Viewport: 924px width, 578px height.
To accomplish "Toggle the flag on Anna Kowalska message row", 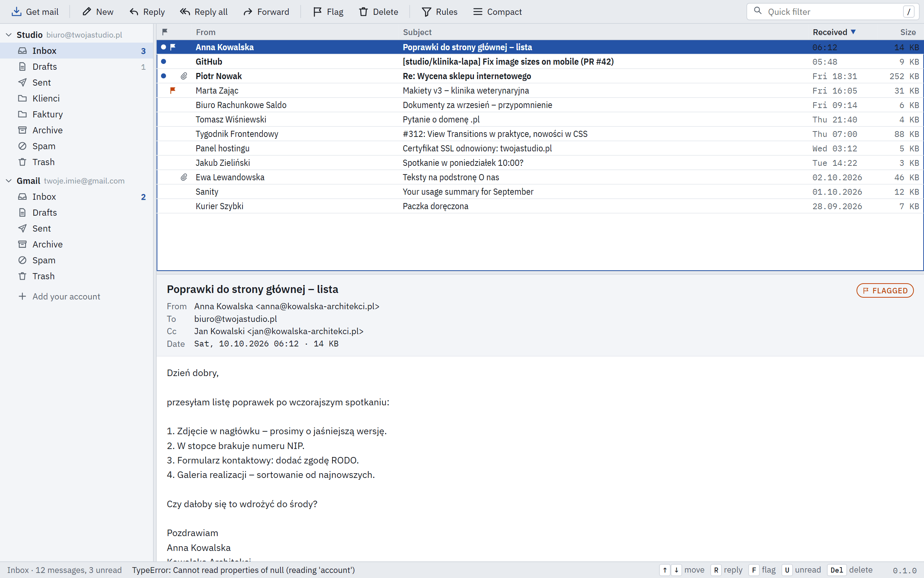I will pyautogui.click(x=173, y=47).
